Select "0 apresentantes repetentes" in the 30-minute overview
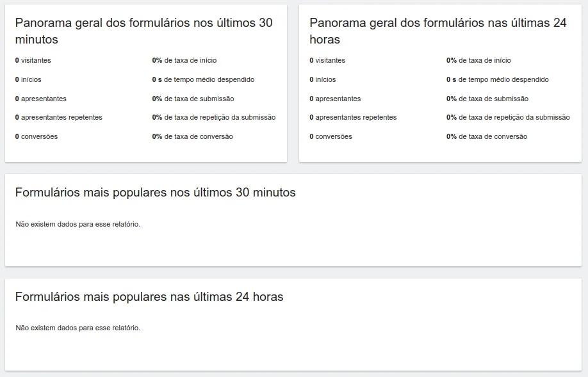The image size is (588, 377). coord(59,117)
